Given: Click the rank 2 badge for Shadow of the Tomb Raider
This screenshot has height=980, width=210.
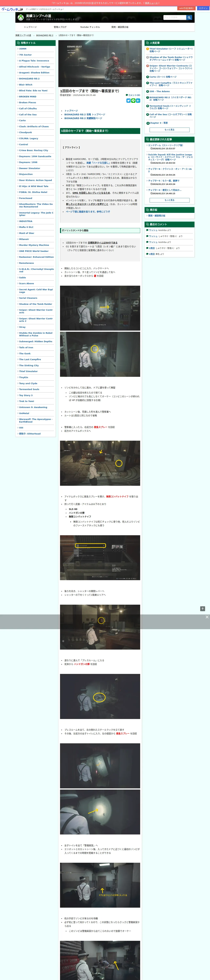Looking at the screenshot, I should [148, 57].
